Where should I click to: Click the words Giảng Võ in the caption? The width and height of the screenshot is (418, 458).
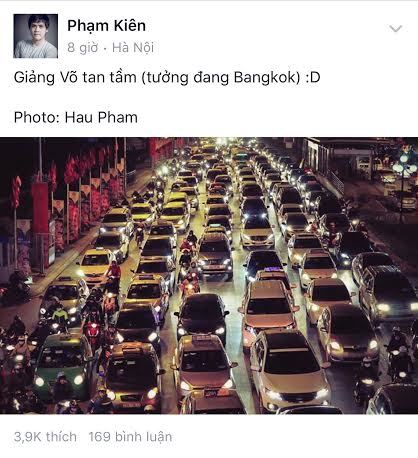coord(46,78)
